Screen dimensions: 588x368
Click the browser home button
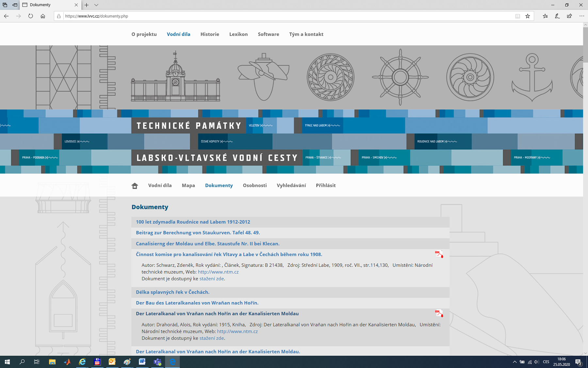[43, 16]
